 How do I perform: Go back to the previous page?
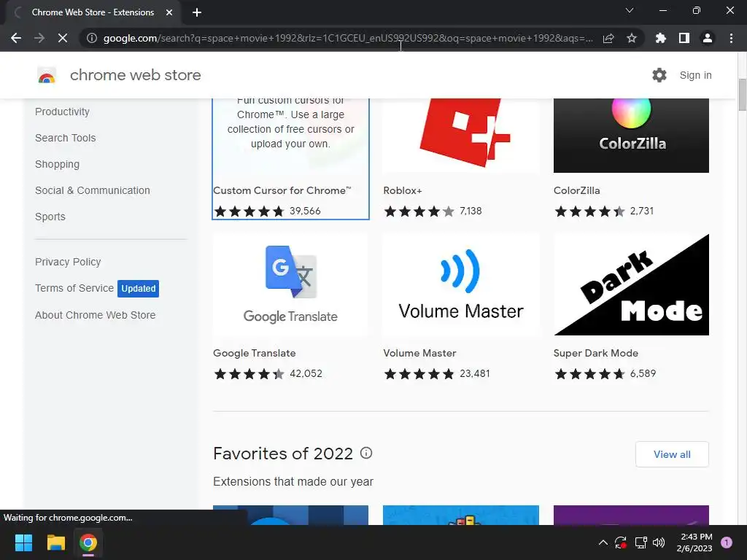coord(16,38)
